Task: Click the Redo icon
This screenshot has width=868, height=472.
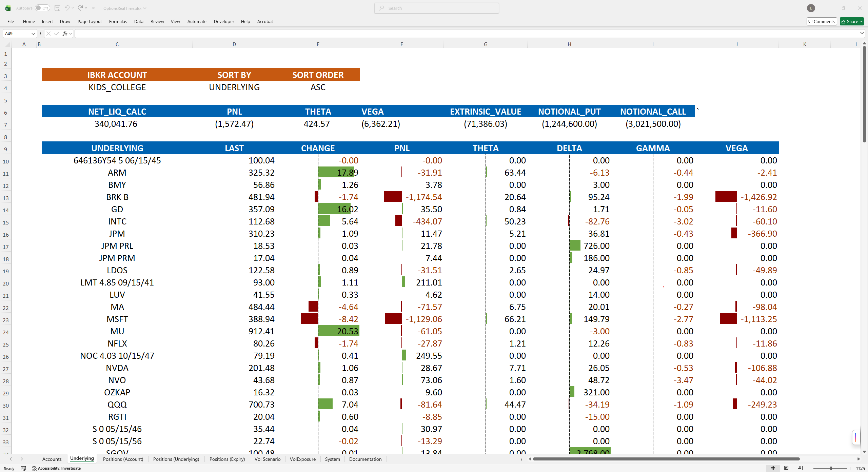Action: point(80,8)
